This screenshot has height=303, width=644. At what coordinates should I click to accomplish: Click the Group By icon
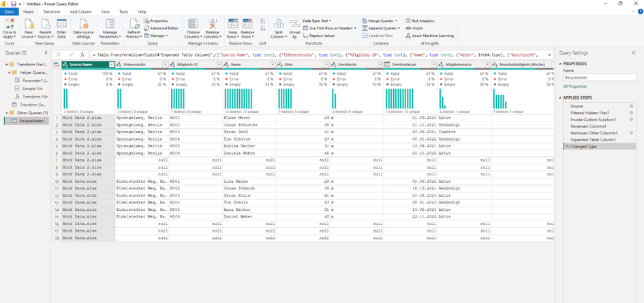(294, 23)
